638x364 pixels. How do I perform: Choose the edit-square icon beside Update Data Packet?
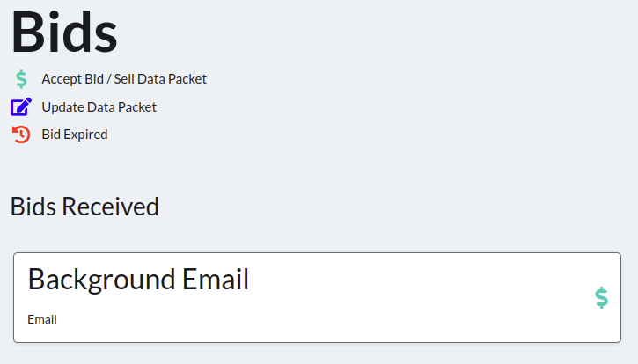(x=21, y=106)
